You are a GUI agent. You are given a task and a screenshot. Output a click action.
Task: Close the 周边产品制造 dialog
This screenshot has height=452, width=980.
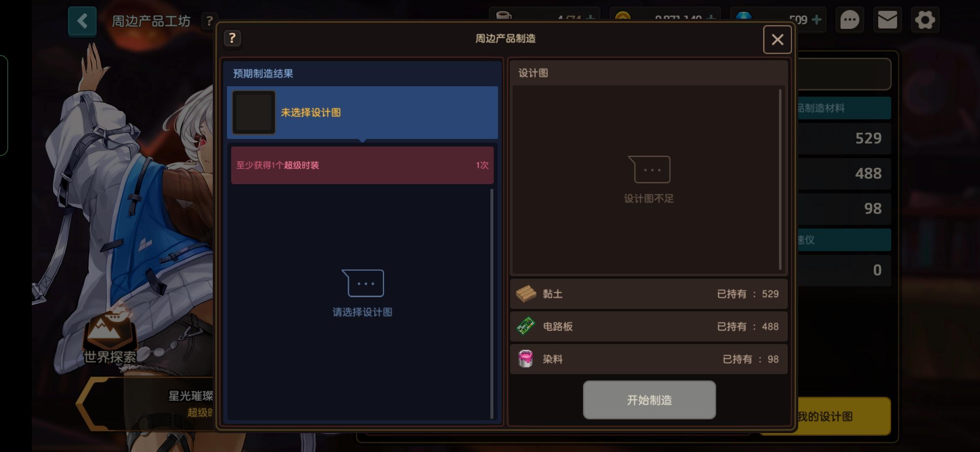point(777,40)
